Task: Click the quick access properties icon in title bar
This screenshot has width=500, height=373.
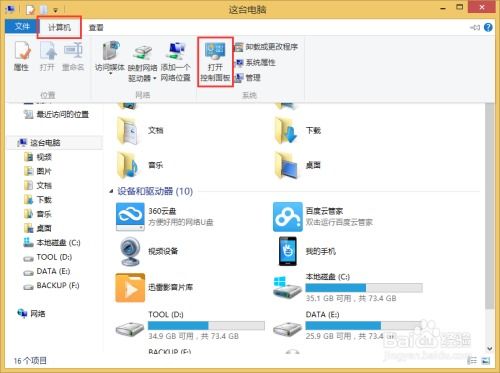Action: tap(30, 9)
